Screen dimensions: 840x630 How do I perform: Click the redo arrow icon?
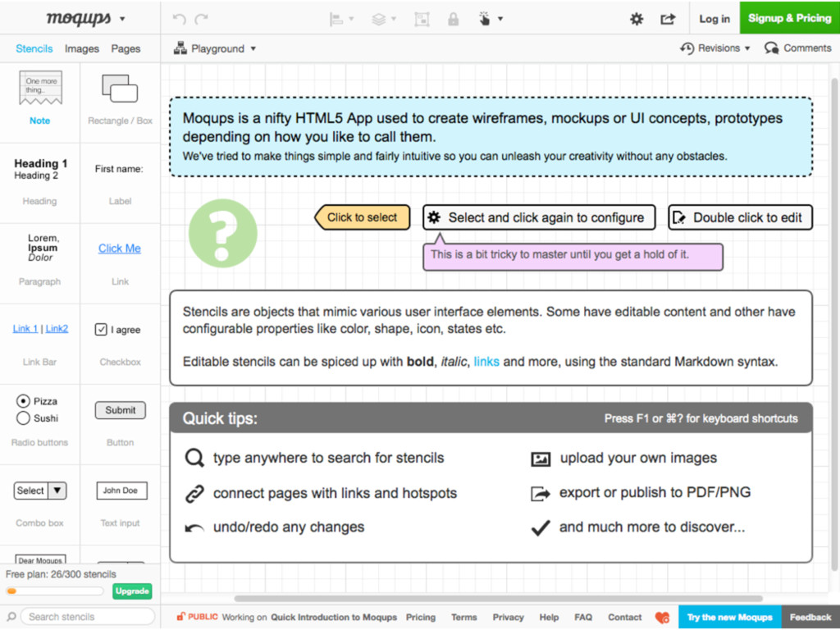pos(202,20)
